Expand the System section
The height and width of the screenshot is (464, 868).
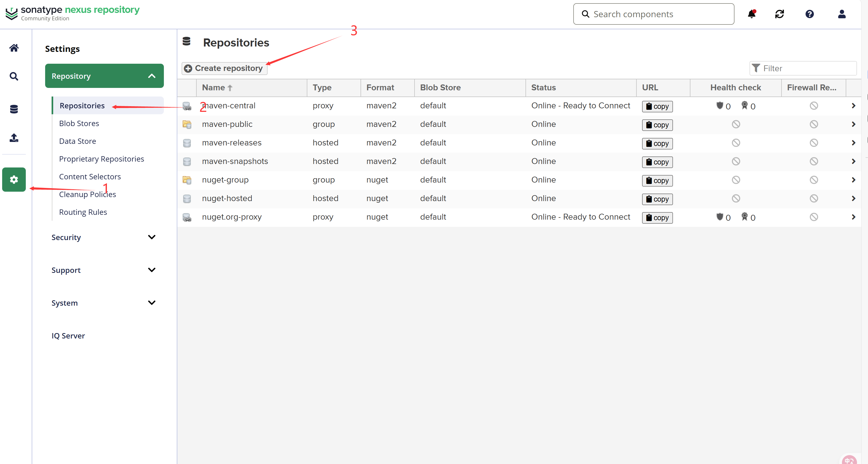click(x=152, y=302)
